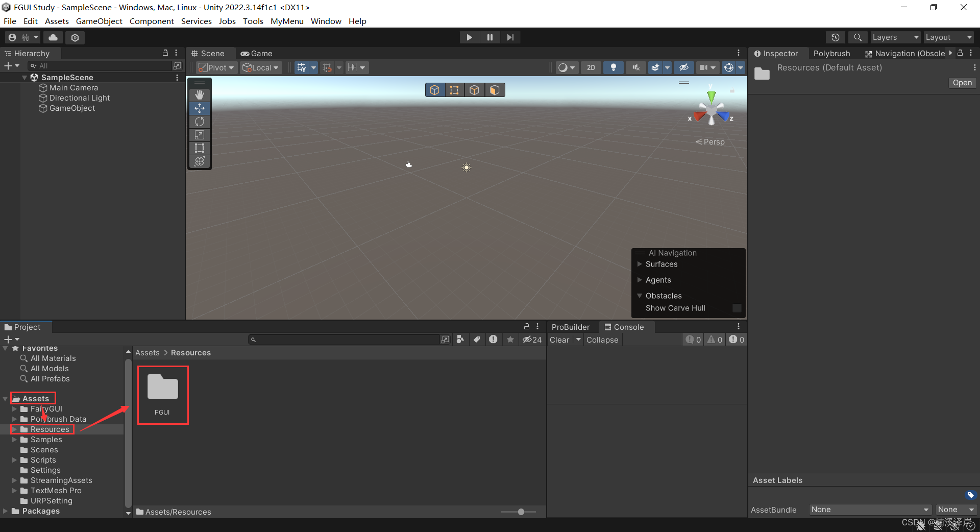Open the Window menu
This screenshot has width=980, height=532.
pyautogui.click(x=326, y=21)
